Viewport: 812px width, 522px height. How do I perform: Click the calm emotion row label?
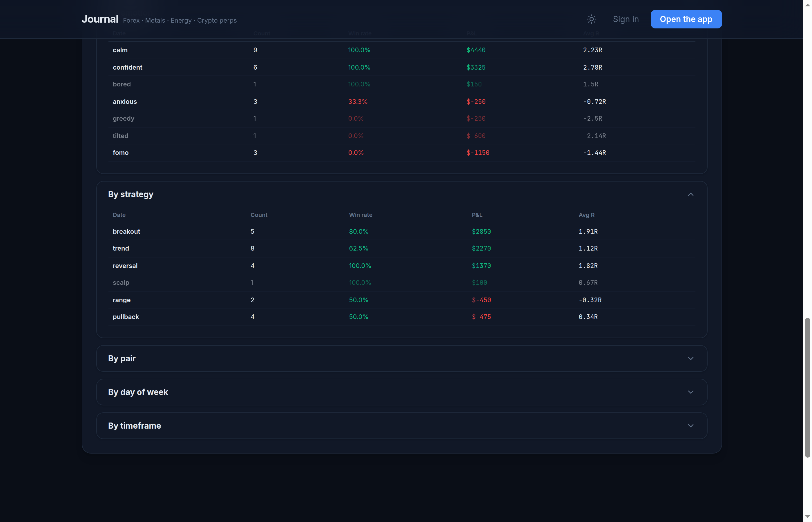click(120, 50)
